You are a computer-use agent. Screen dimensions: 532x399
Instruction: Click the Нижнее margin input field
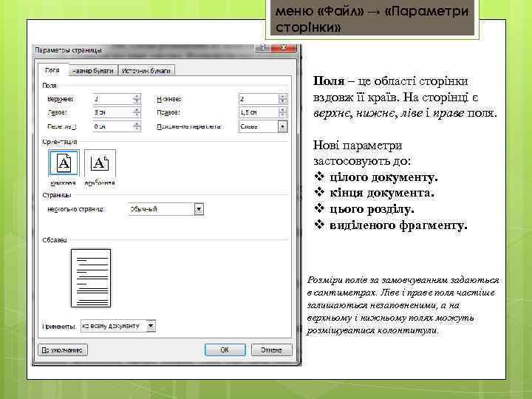(258, 99)
